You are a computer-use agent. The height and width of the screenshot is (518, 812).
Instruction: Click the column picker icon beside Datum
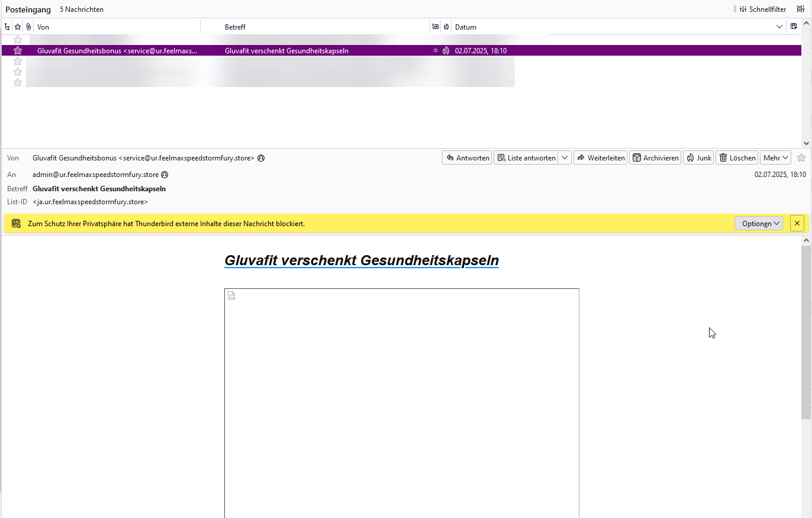coord(794,27)
